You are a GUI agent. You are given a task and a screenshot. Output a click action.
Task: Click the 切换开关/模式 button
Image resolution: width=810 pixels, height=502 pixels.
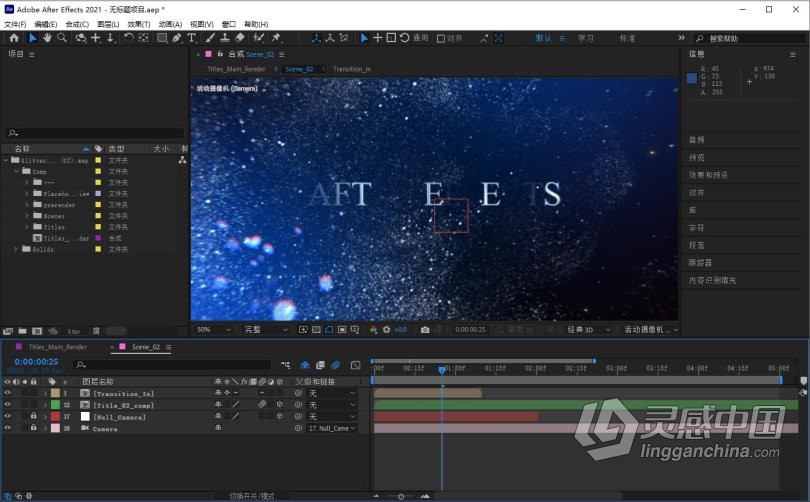click(x=252, y=496)
